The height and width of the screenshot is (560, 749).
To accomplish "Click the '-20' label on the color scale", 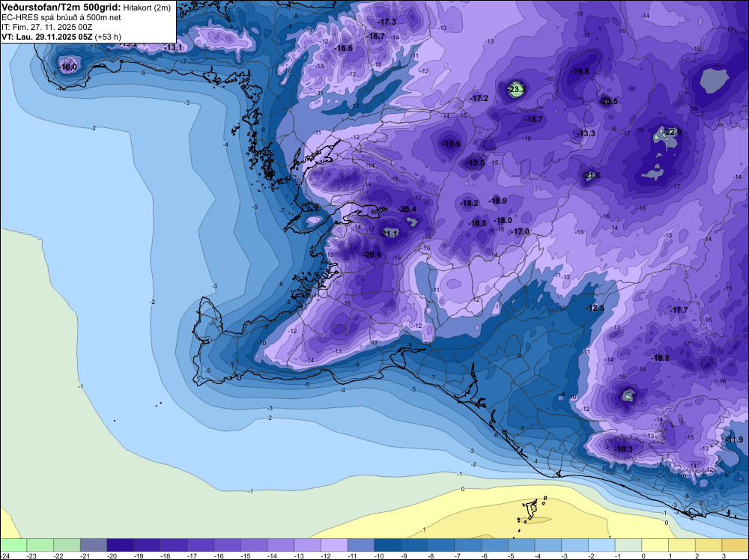I will pos(112,556).
